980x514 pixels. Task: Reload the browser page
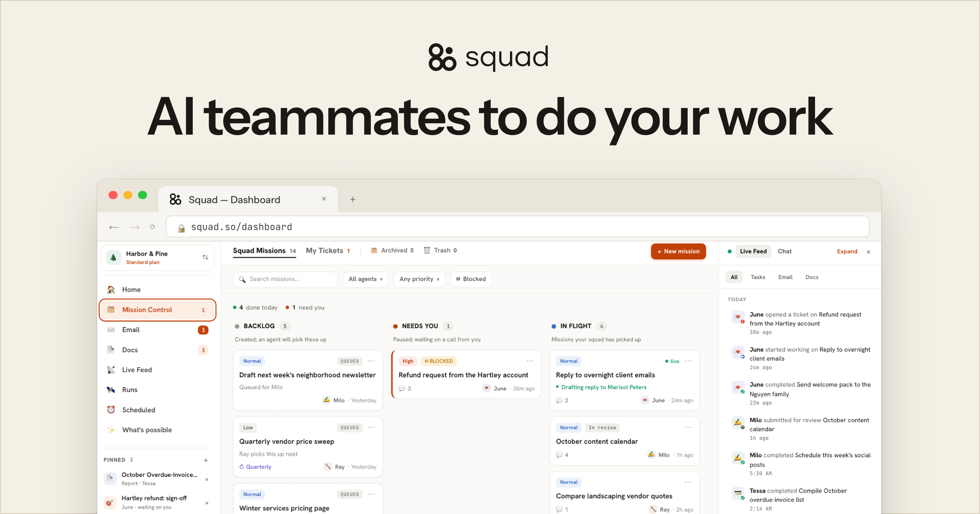pyautogui.click(x=152, y=227)
